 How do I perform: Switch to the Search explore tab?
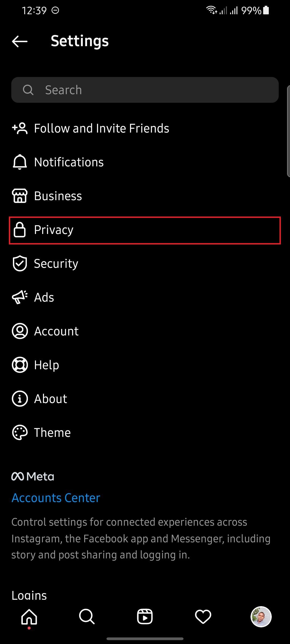87,617
